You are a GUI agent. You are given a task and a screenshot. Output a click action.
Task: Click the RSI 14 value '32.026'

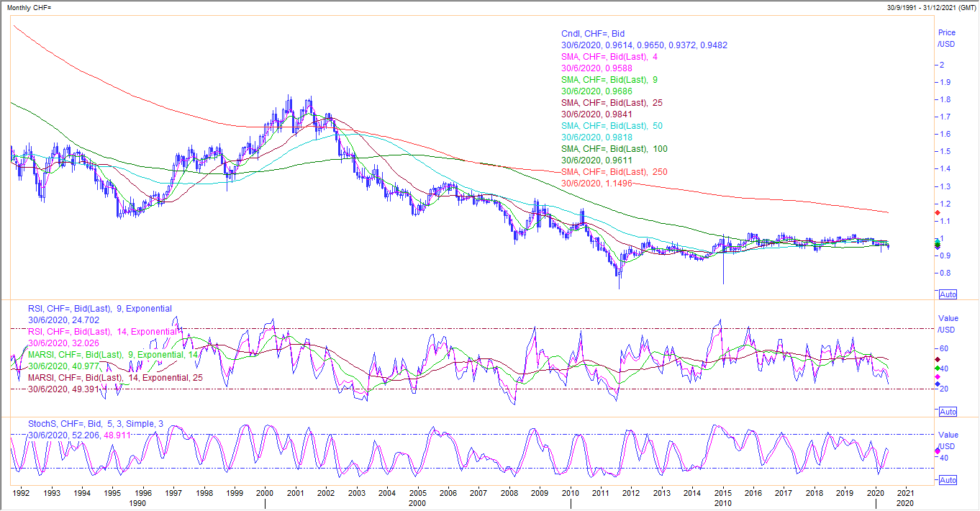point(87,343)
